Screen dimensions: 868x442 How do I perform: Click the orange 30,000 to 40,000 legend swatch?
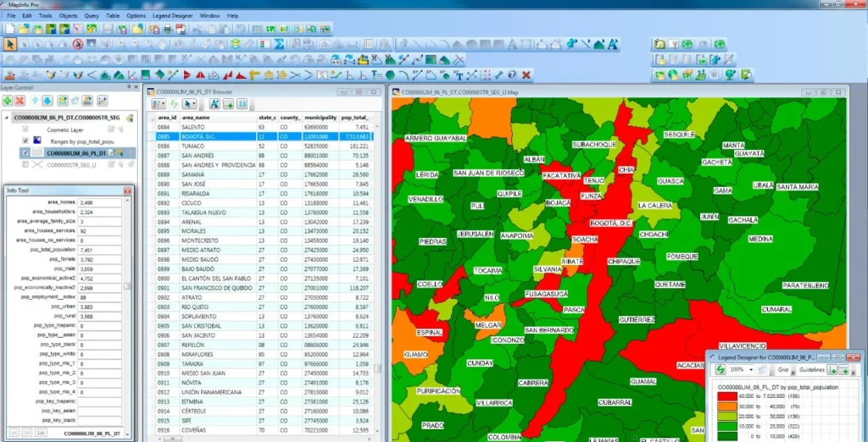coord(727,406)
